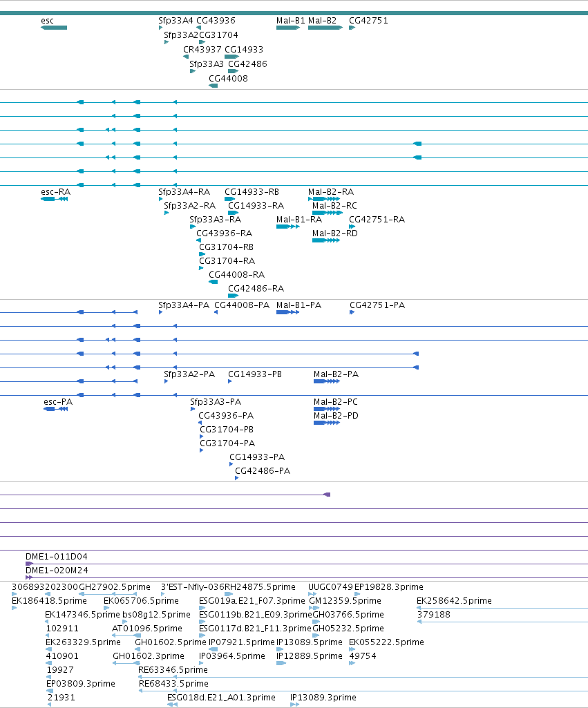Select the IP07921.5prime EST label
Image resolution: width=588 pixels, height=708 pixels.
coord(242,642)
